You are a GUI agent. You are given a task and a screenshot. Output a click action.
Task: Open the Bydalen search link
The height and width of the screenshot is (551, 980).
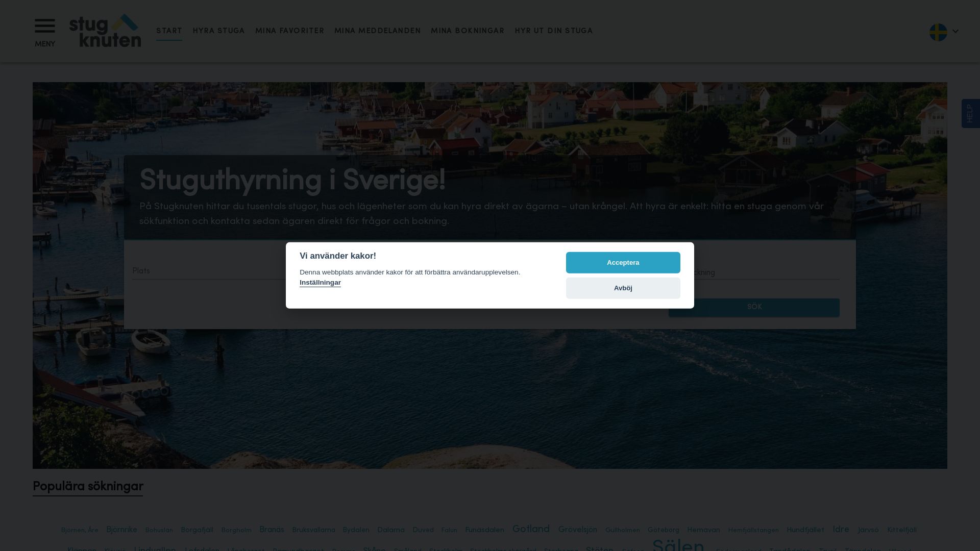tap(356, 530)
